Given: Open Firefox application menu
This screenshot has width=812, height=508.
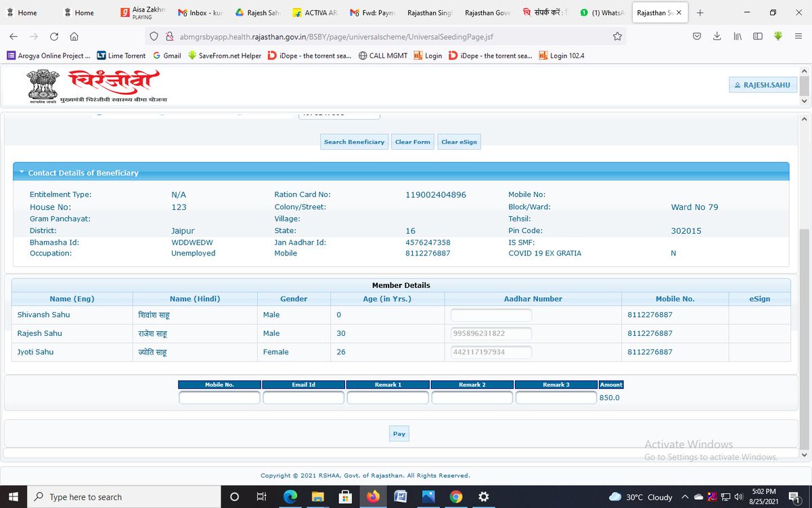Looking at the screenshot, I should (798, 37).
